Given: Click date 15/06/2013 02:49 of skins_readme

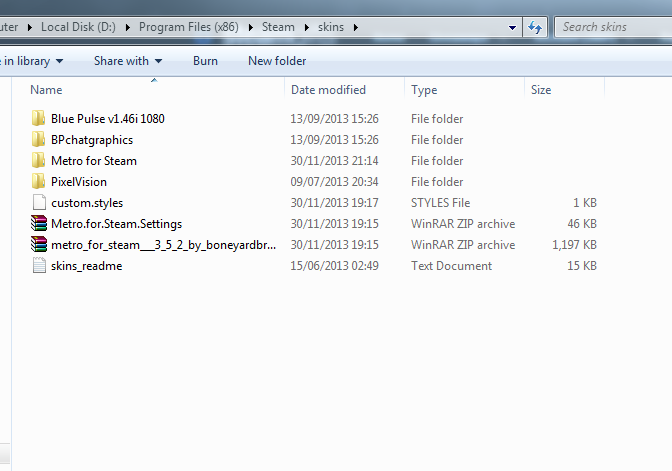Looking at the screenshot, I should point(334,266).
